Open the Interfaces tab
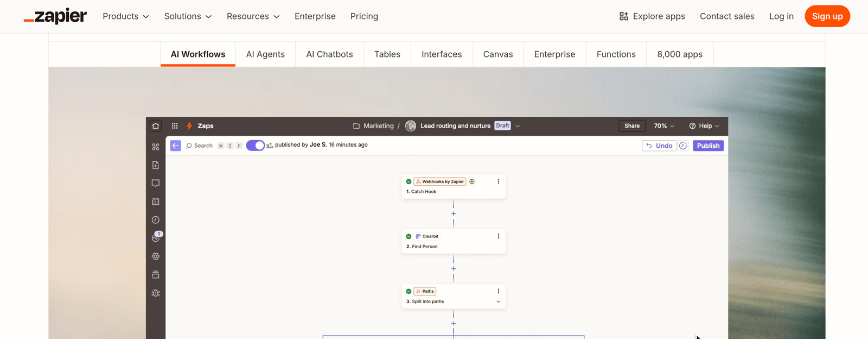Screen dimensions: 868x339 tap(442, 54)
